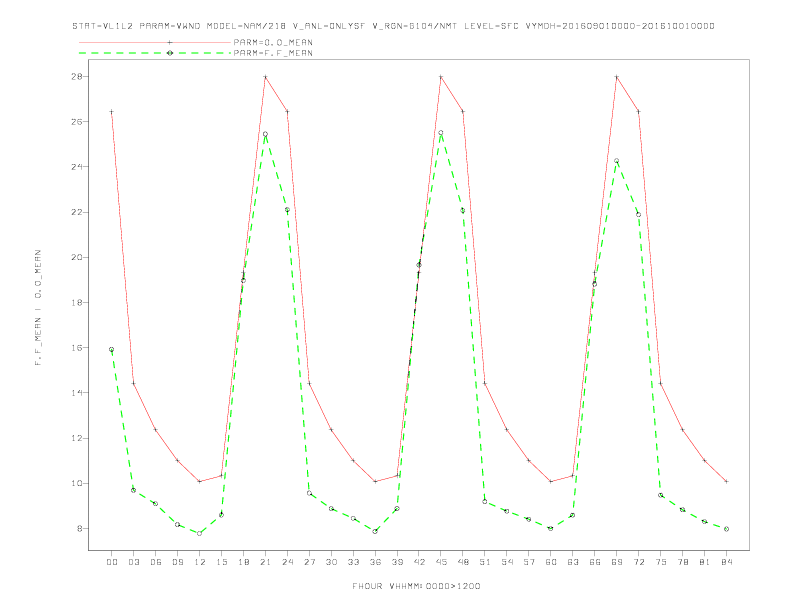Click the y-axis title F.F_MEAN | O.O_MEAN
Viewport: 792px width, 612px height.
pos(38,308)
